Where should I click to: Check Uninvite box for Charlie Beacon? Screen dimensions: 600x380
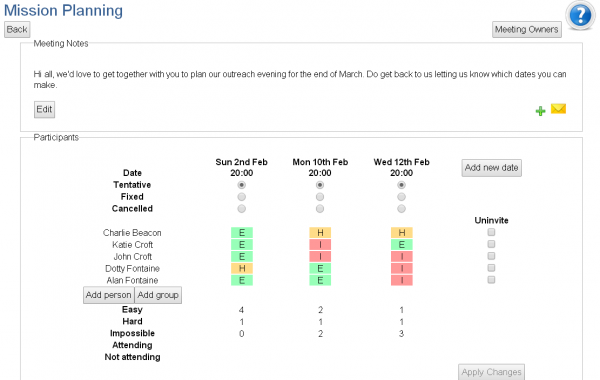tap(491, 232)
